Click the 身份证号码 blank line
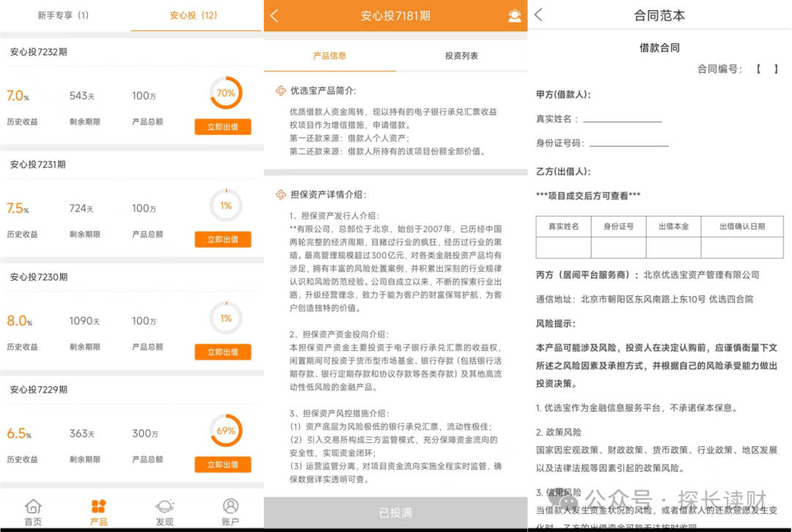 [629, 144]
